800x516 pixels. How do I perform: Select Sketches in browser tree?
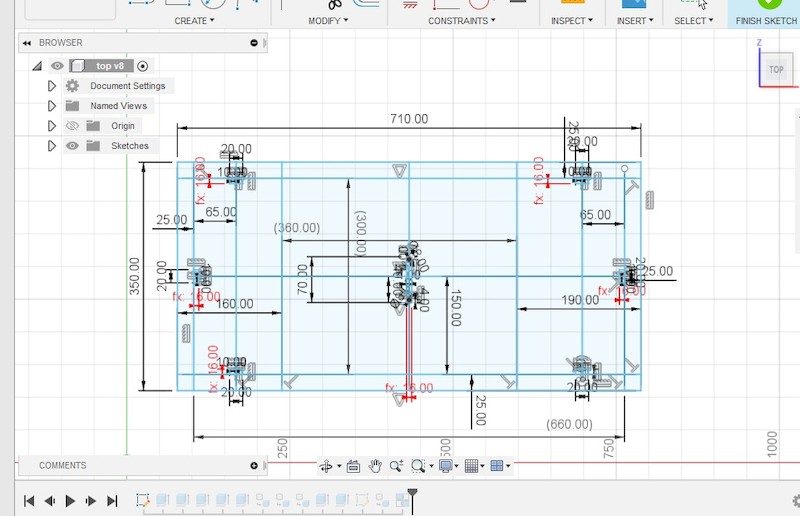pyautogui.click(x=130, y=145)
